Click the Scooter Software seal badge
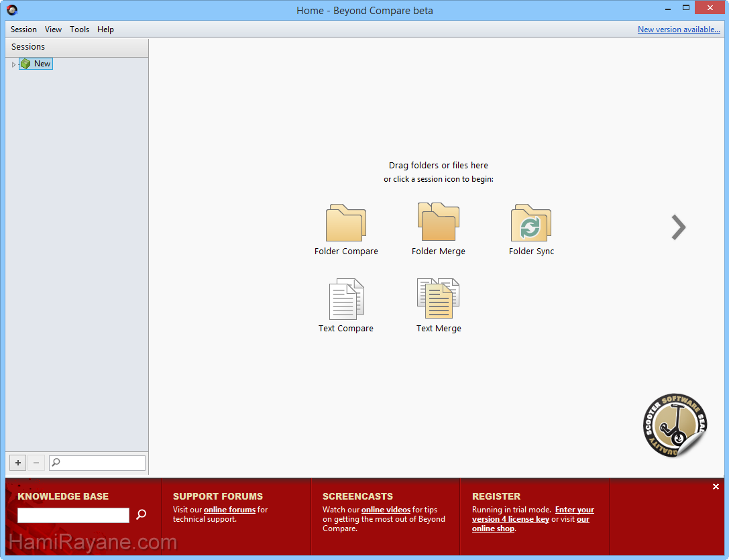 point(675,425)
